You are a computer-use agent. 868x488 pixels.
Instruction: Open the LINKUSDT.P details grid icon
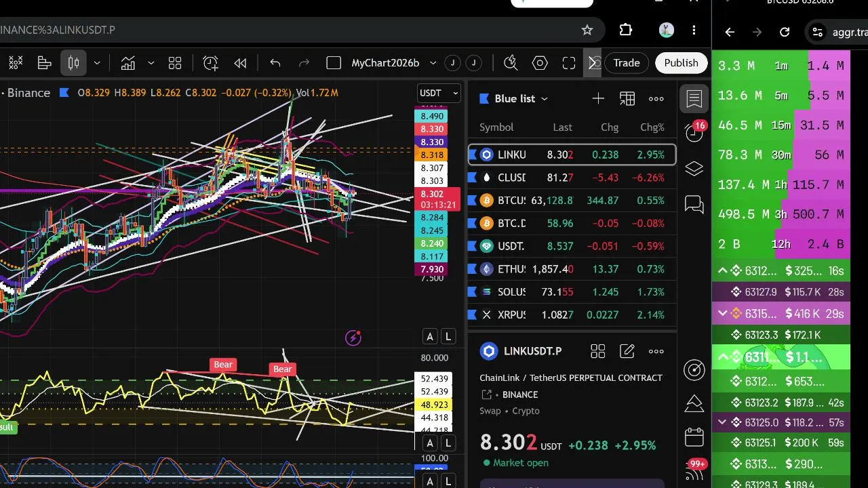[597, 351]
